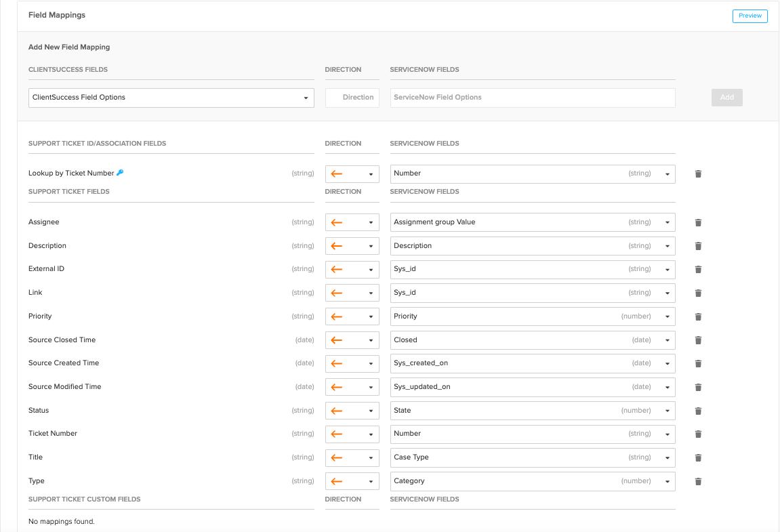The image size is (780, 532).
Task: Remove the Source Closed Time mapping
Action: (x=698, y=340)
